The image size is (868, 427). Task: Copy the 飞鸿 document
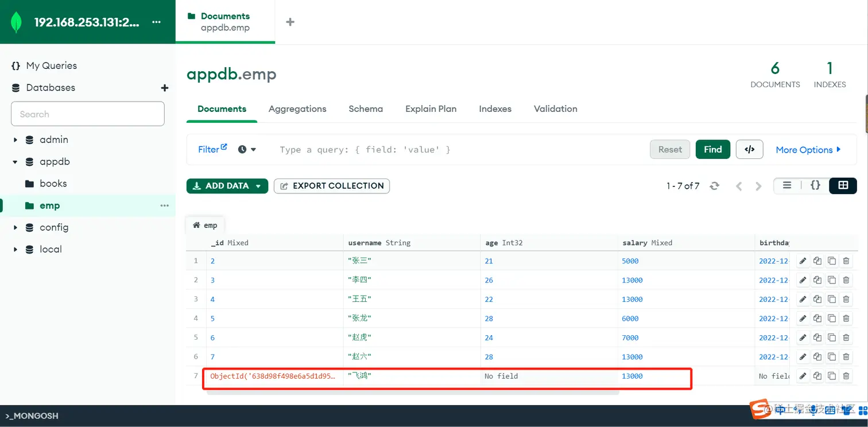(x=817, y=376)
